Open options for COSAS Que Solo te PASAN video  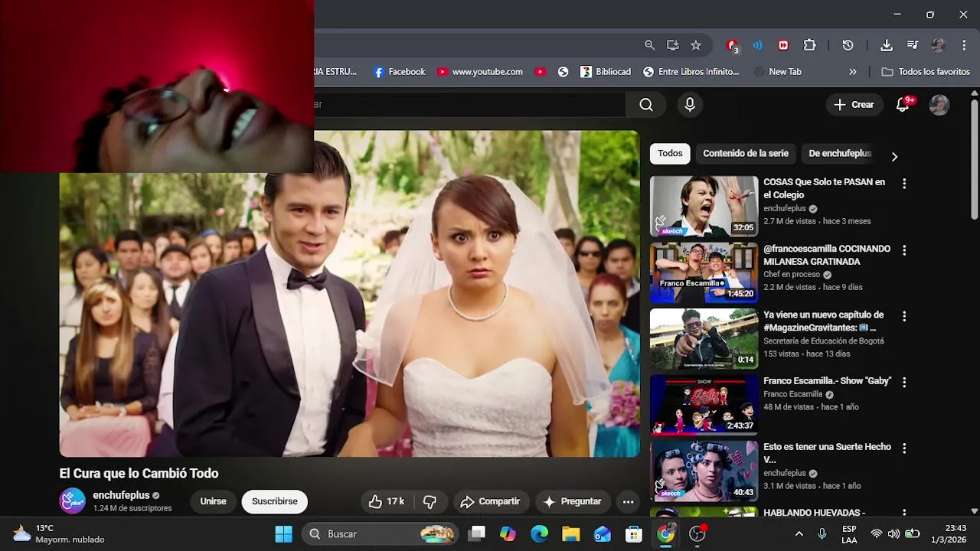pyautogui.click(x=904, y=184)
